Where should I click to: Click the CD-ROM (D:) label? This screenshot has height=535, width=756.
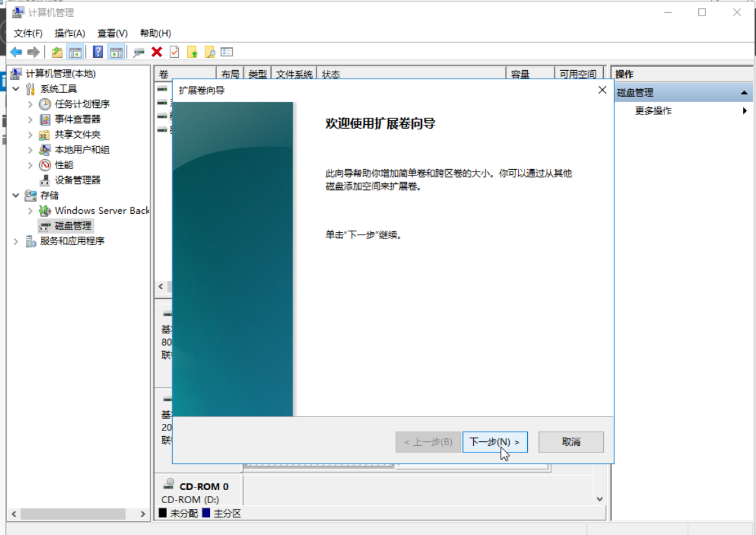[190, 499]
